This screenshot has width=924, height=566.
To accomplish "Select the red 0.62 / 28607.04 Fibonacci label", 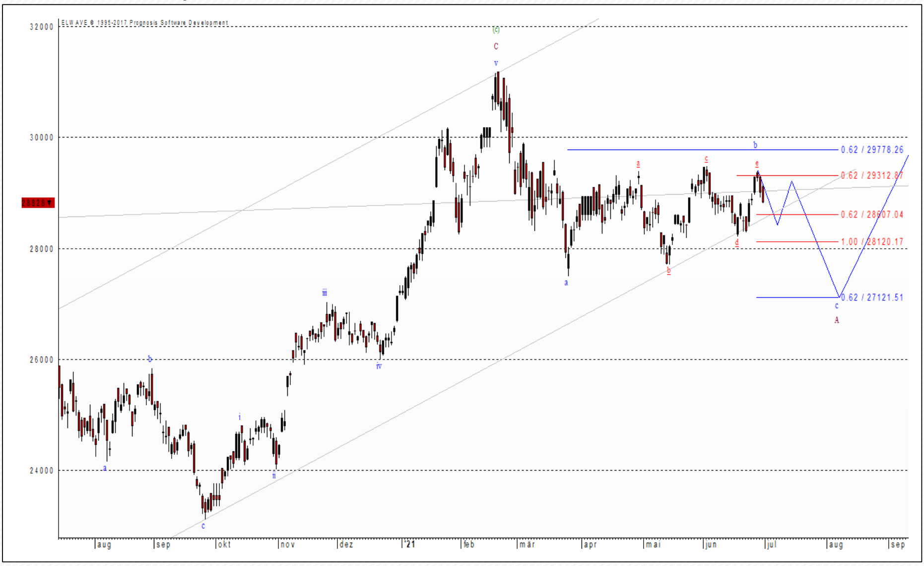I will point(872,214).
